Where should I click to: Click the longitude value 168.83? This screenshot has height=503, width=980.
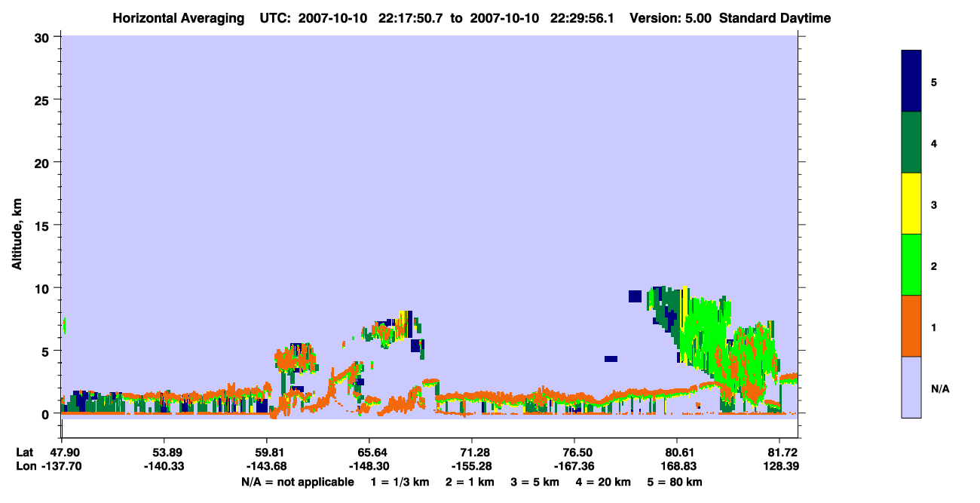coord(678,467)
